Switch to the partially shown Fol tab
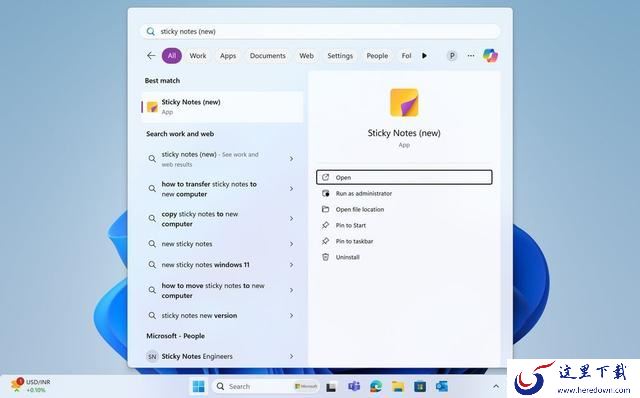The image size is (640, 398). [x=407, y=56]
